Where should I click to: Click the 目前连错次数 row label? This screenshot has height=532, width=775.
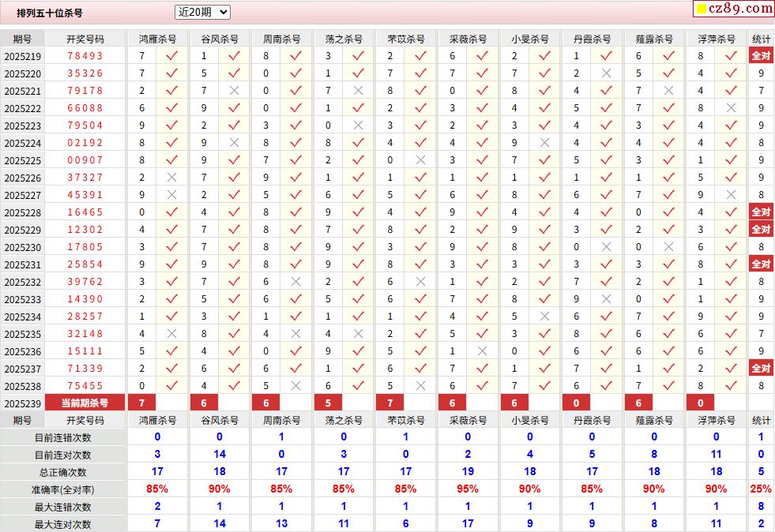point(62,437)
